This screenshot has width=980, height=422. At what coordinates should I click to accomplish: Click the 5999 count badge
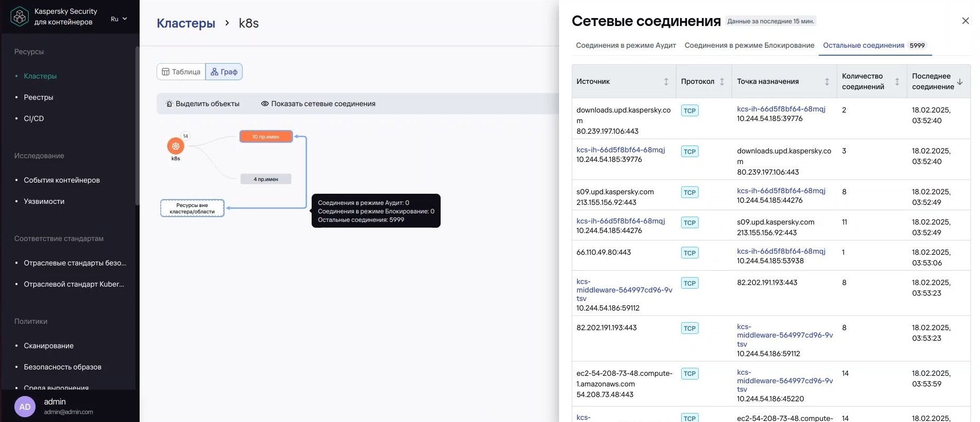[917, 46]
